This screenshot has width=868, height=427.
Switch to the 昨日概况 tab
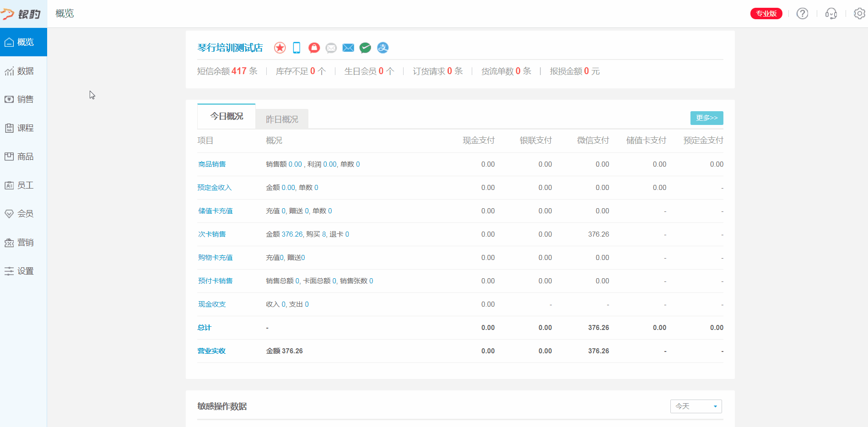(x=282, y=119)
